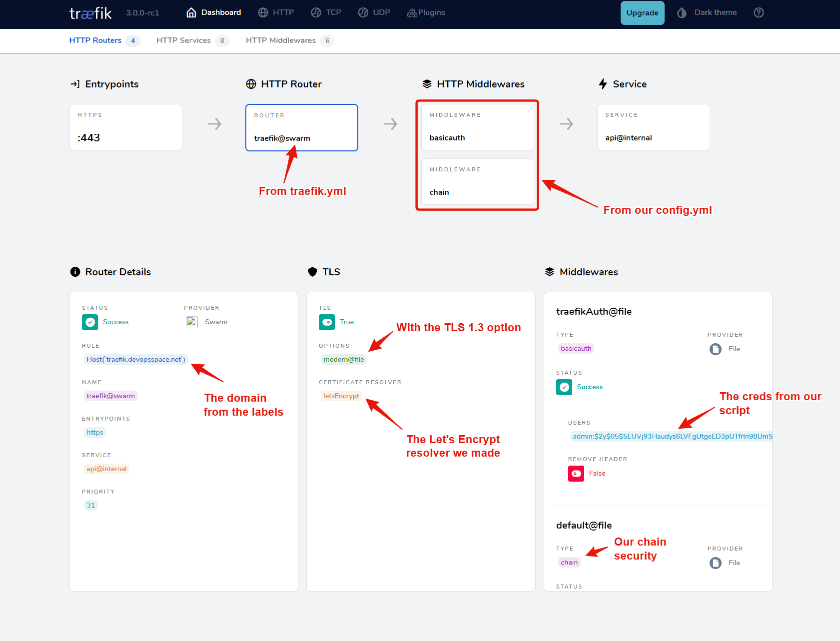Enable Dark theme
The image size is (840, 641).
click(x=707, y=12)
